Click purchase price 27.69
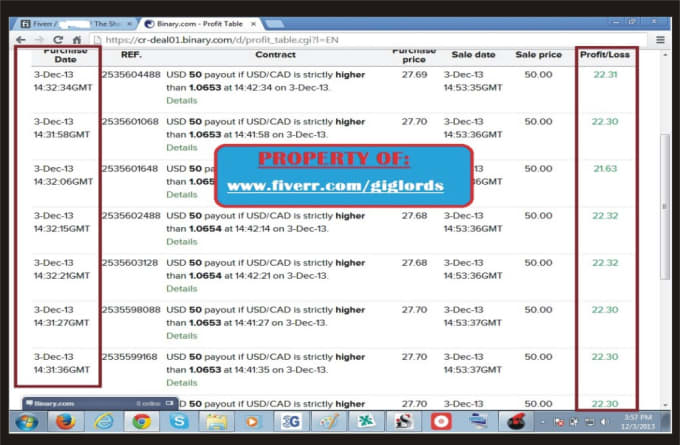 click(x=414, y=75)
